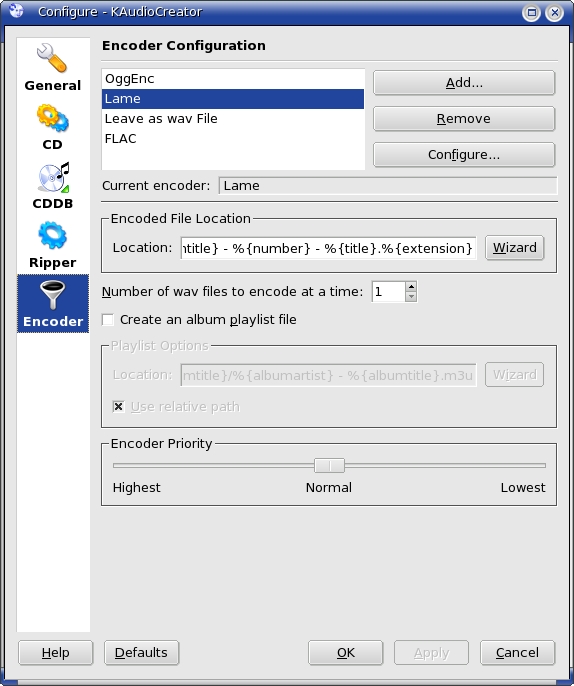
Task: Decrease number of wav files to encode
Action: click(x=411, y=297)
